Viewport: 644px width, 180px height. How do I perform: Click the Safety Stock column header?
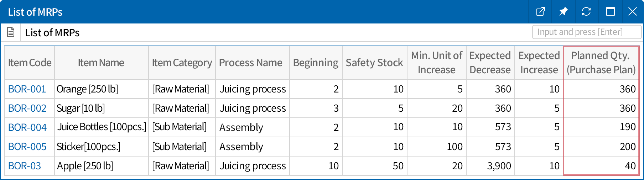[374, 63]
